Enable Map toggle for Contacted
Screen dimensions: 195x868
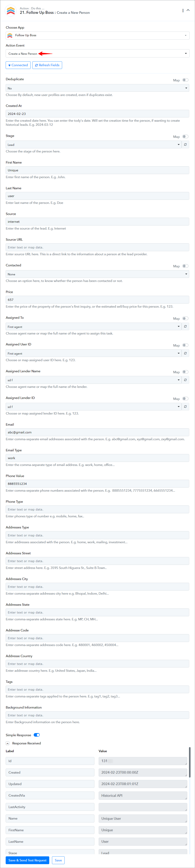(x=185, y=266)
